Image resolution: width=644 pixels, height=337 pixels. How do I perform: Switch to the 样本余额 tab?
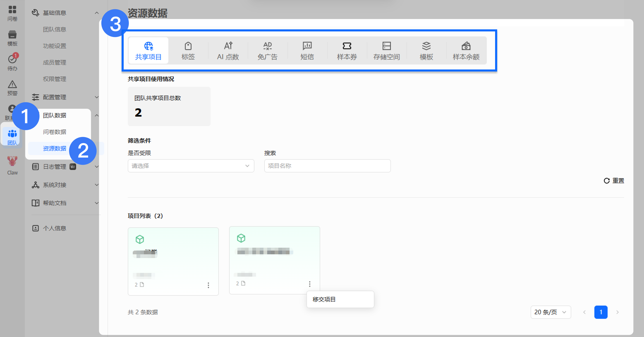[466, 50]
